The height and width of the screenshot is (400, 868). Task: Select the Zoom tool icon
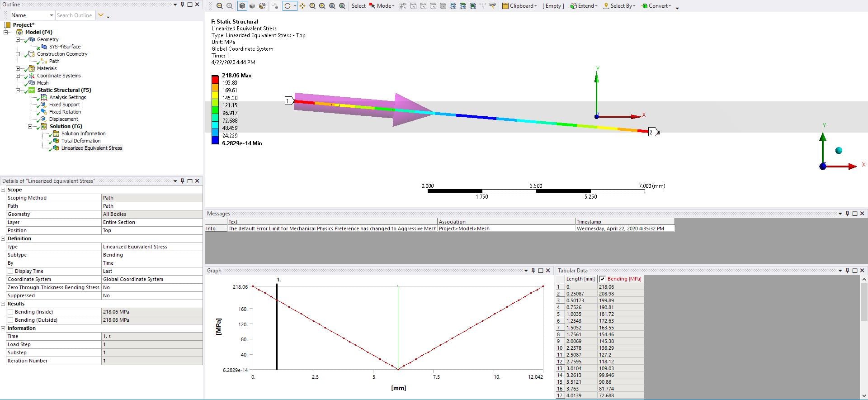pos(312,6)
